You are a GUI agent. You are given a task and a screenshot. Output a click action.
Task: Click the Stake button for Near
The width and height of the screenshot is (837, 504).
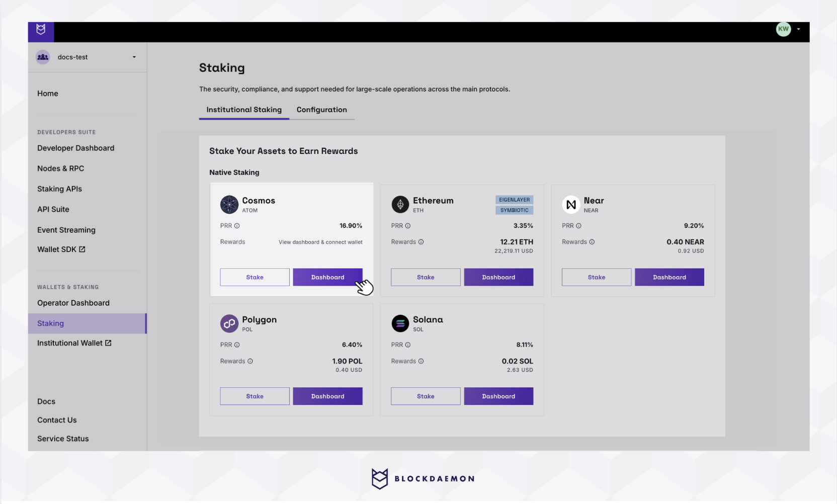click(597, 277)
